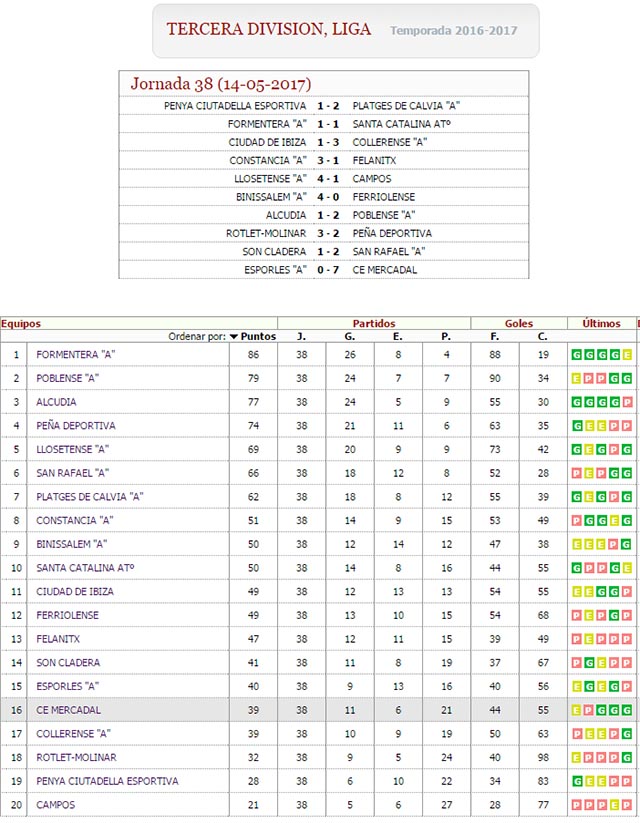Click the Últimos column header
The image size is (640, 823).
602,323
